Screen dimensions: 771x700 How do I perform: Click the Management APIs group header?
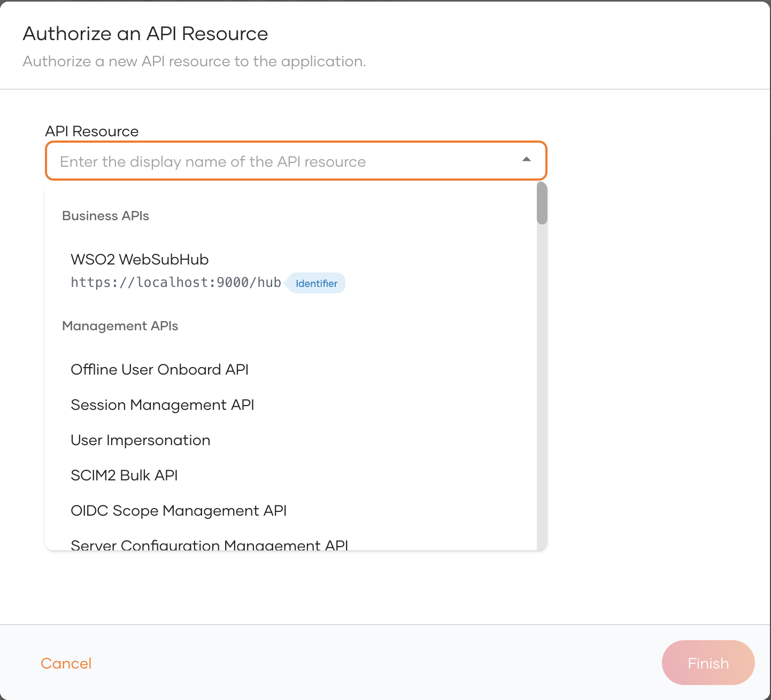[x=120, y=326]
